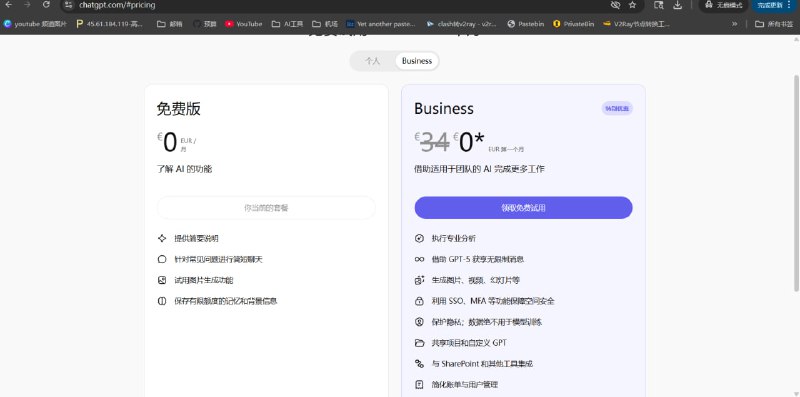Open the PrivateBin bookmark
The image size is (800, 397).
click(x=573, y=24)
